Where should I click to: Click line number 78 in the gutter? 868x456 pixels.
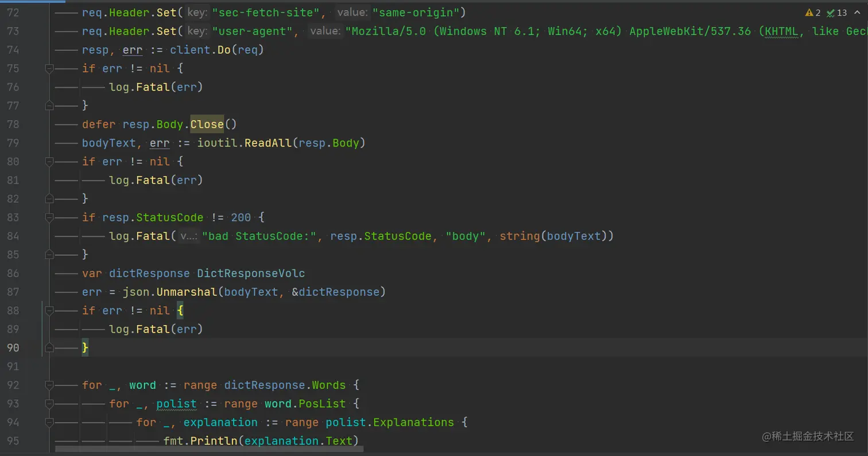[13, 124]
